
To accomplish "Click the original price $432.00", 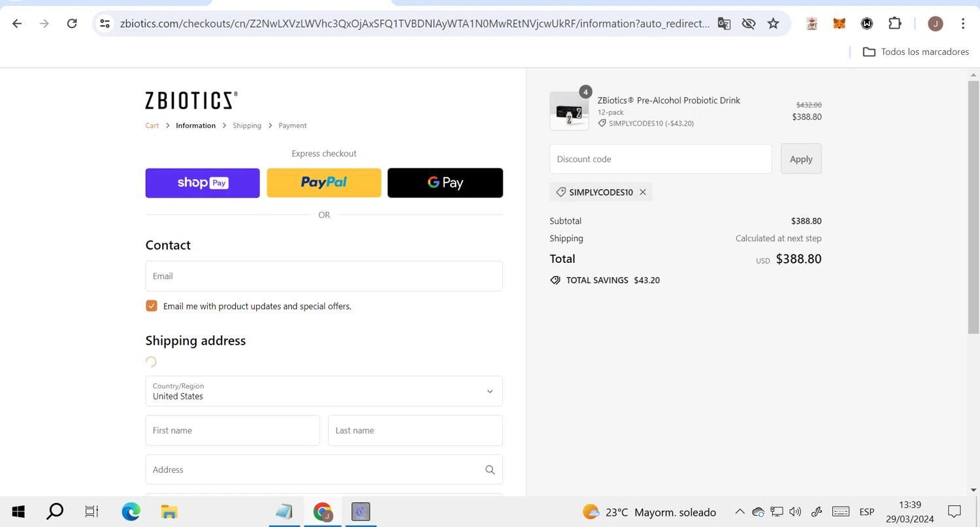I will coord(809,105).
